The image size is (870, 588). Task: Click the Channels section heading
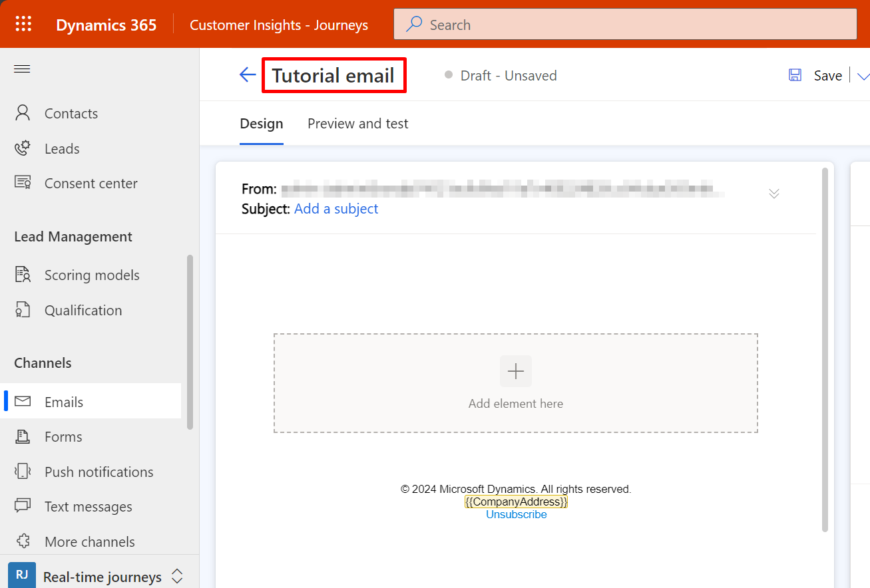pyautogui.click(x=43, y=363)
